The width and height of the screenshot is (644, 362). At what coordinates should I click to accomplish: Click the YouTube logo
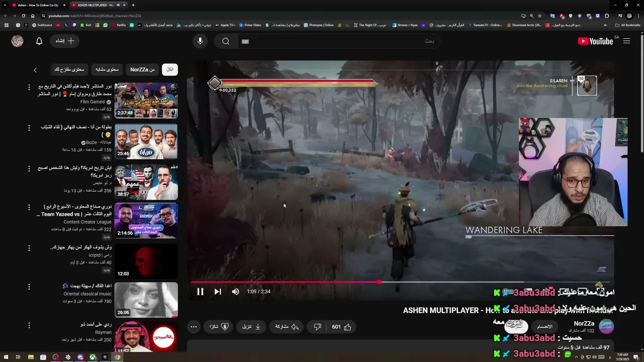[x=596, y=41]
